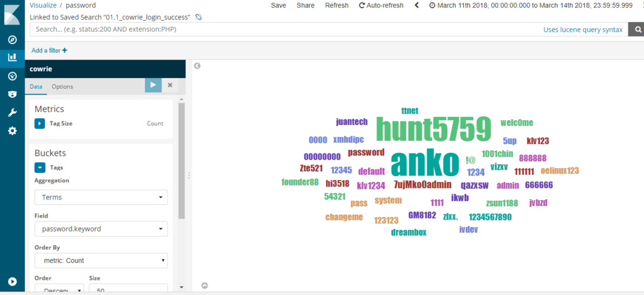
Task: Open the Order Descending dropdown
Action: [x=59, y=289]
